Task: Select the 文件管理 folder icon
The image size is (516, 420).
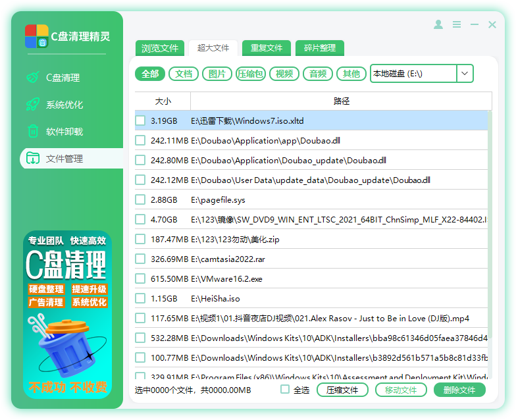Action: pyautogui.click(x=32, y=159)
